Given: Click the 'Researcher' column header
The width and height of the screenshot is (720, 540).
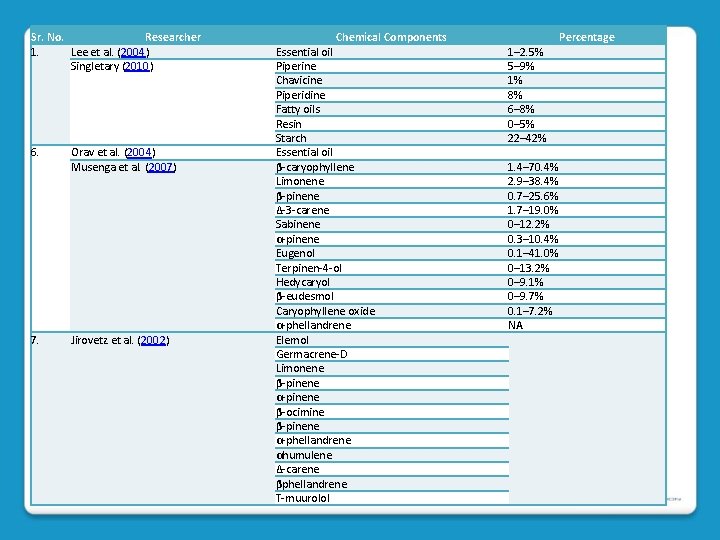Looking at the screenshot, I should tap(173, 37).
